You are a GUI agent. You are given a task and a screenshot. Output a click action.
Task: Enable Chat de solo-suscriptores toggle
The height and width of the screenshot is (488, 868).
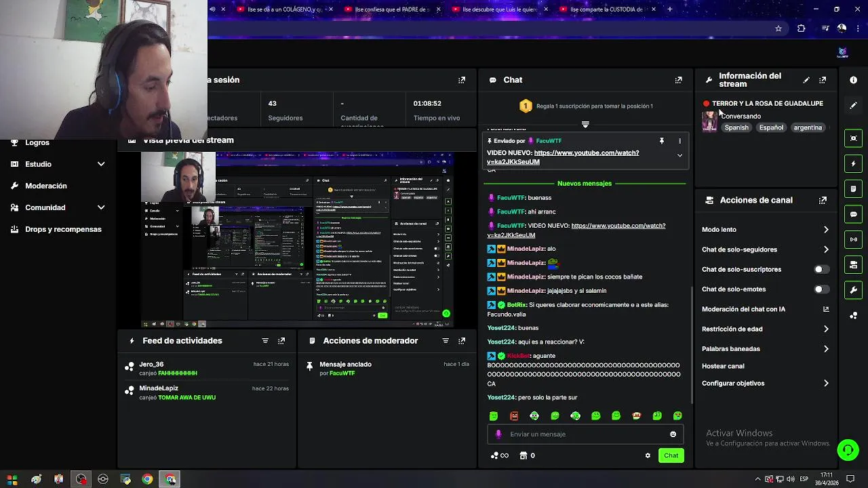(x=821, y=269)
